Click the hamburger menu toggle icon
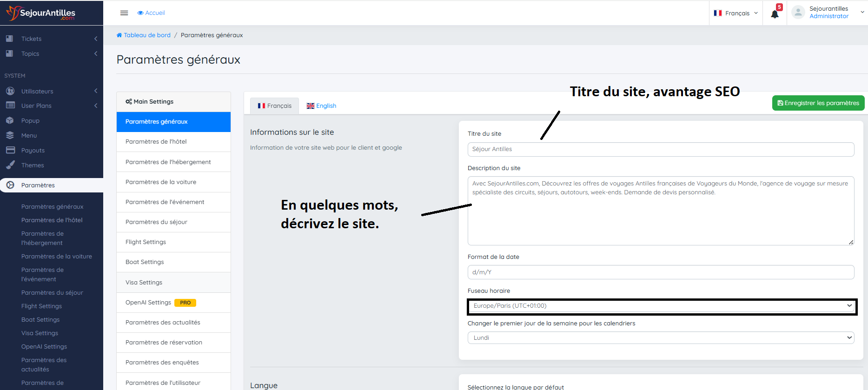This screenshot has width=868, height=390. (124, 13)
